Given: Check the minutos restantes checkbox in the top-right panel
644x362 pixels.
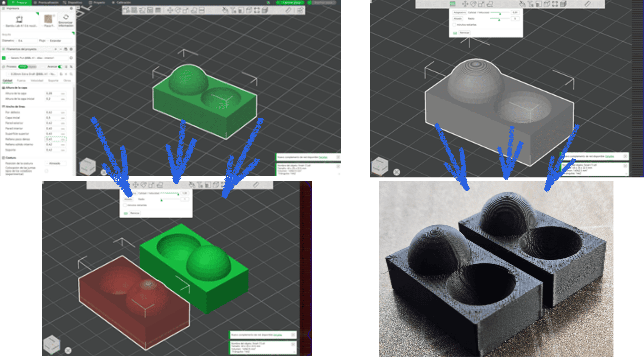Looking at the screenshot, I should [454, 25].
